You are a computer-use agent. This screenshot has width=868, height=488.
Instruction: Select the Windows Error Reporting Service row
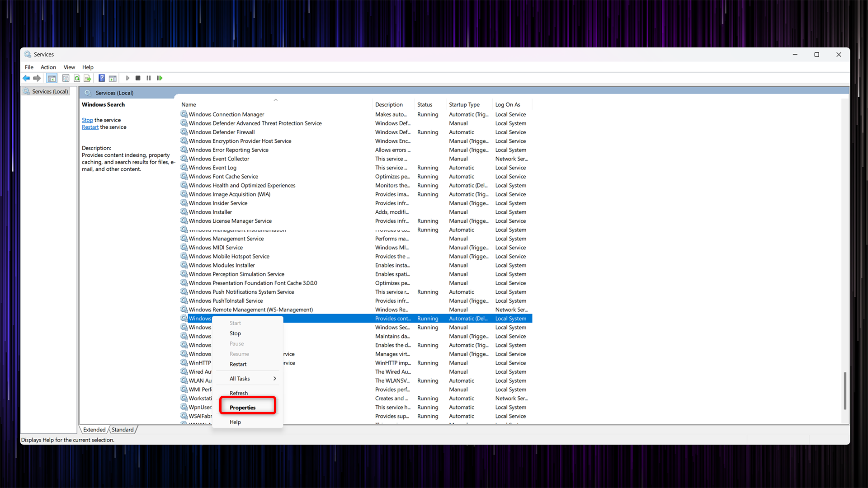(x=356, y=150)
